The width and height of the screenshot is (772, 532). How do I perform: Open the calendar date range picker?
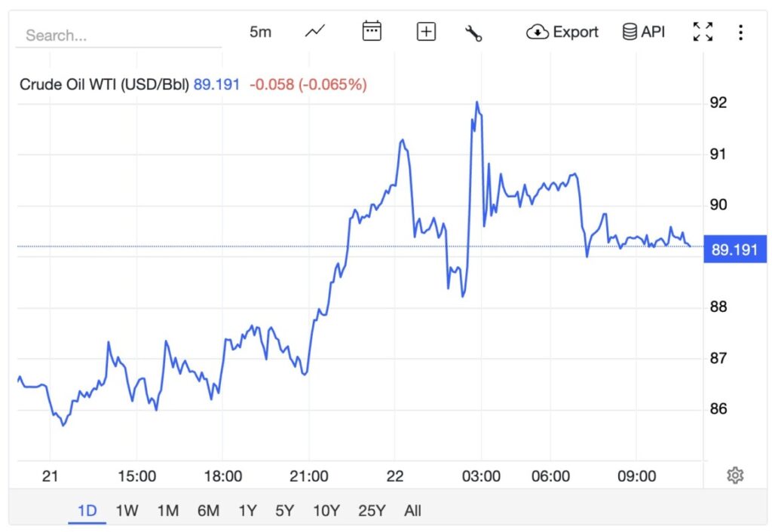(372, 32)
